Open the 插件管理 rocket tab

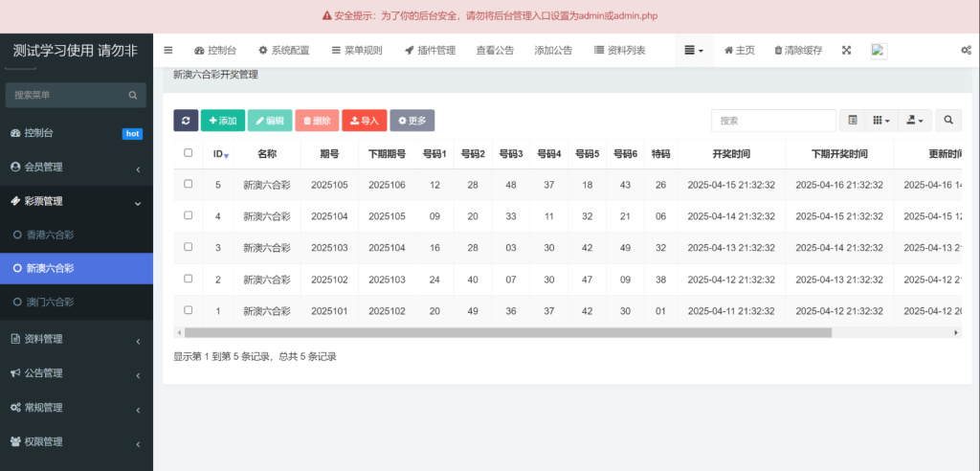coord(430,51)
